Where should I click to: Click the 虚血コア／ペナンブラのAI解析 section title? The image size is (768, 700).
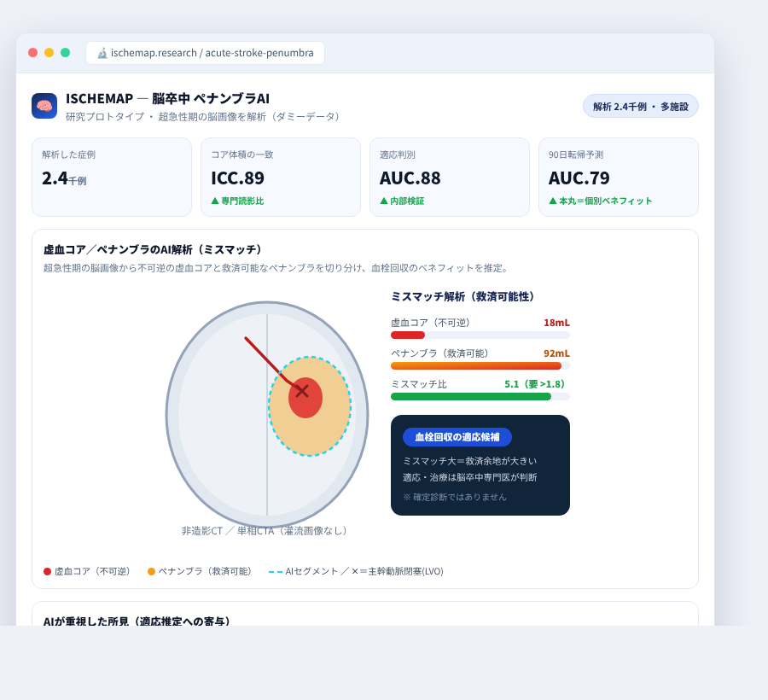coord(154,250)
